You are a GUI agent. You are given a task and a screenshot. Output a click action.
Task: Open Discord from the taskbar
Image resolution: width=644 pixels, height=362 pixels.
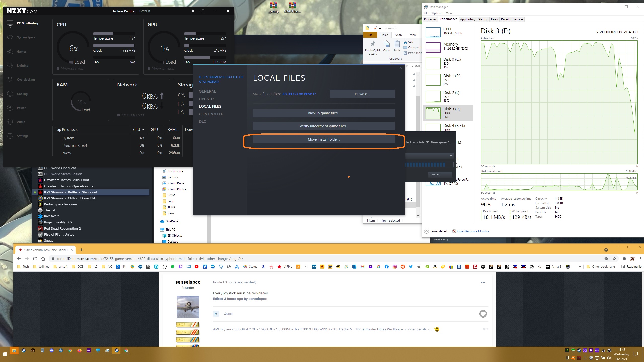click(52, 350)
